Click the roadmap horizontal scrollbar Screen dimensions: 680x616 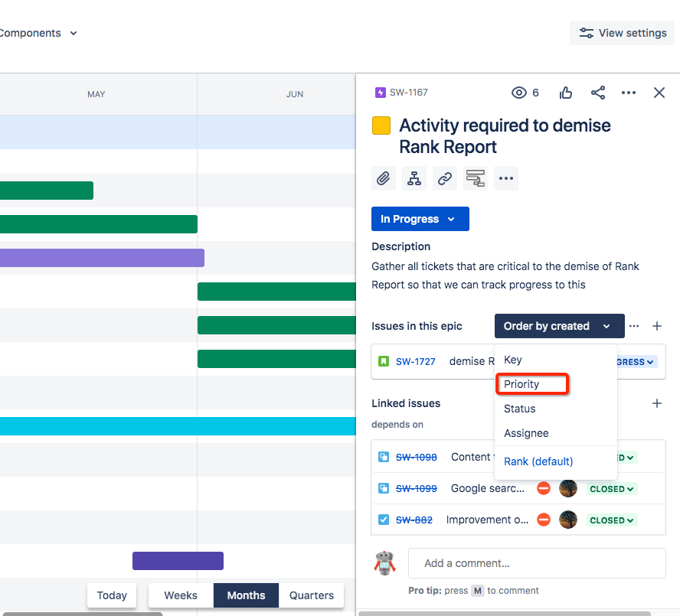tap(83, 614)
